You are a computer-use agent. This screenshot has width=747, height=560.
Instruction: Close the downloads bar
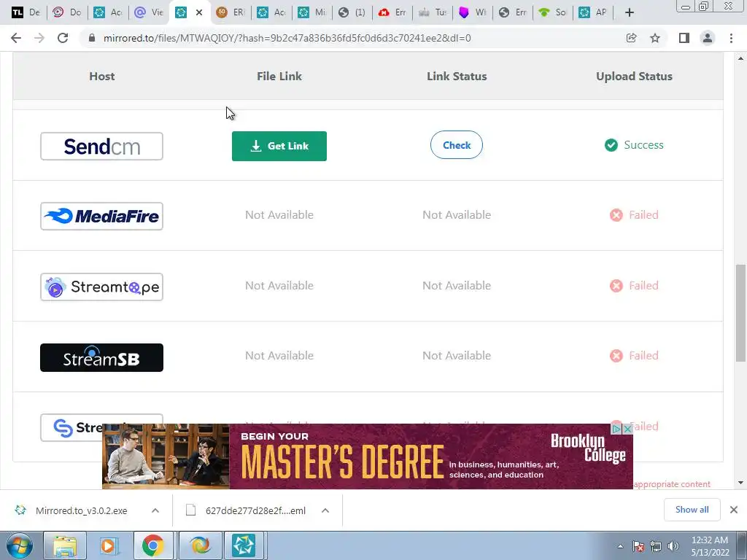(734, 510)
